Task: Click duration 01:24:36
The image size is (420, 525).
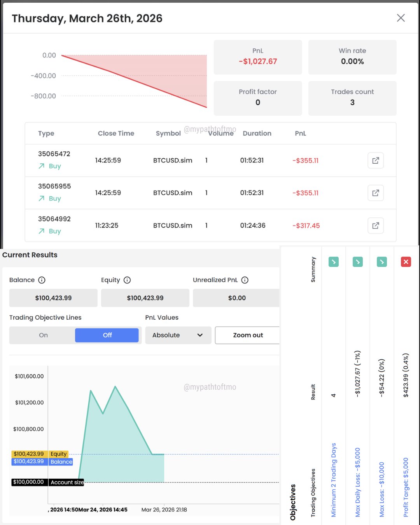Action: pyautogui.click(x=253, y=226)
